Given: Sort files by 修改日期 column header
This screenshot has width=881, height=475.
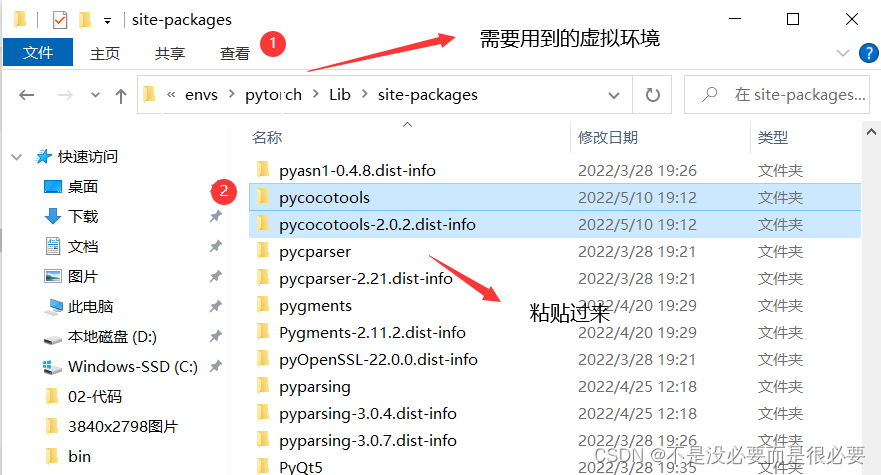Looking at the screenshot, I should coord(608,137).
